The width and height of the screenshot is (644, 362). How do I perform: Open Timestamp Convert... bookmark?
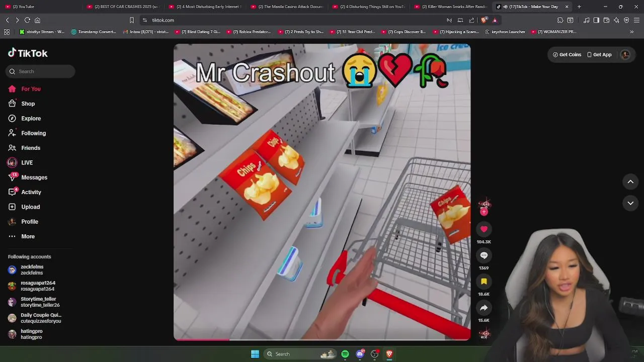coord(94,32)
